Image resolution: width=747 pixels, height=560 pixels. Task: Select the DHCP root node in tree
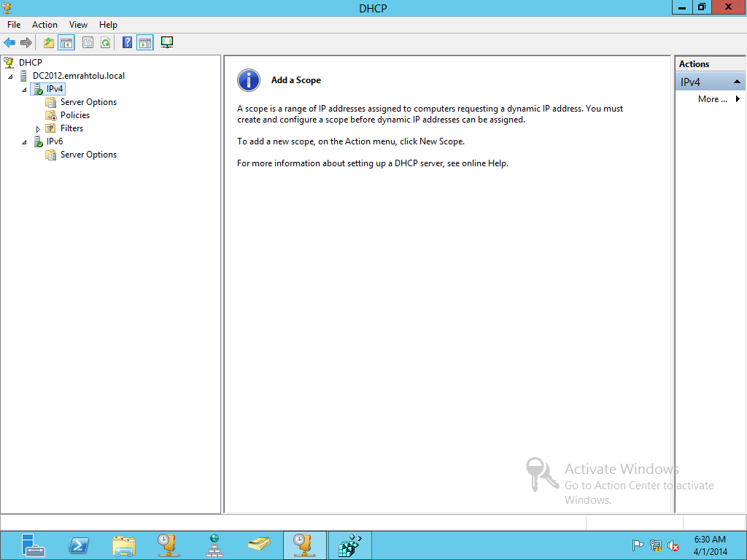[31, 63]
